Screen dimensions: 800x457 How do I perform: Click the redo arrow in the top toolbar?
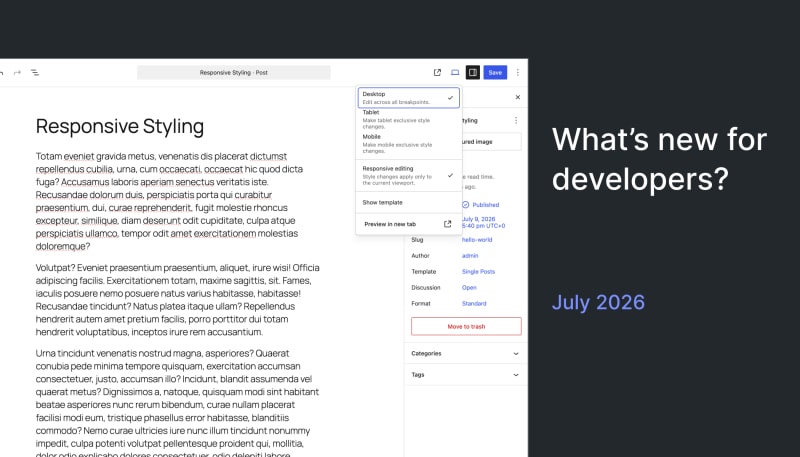[x=17, y=72]
